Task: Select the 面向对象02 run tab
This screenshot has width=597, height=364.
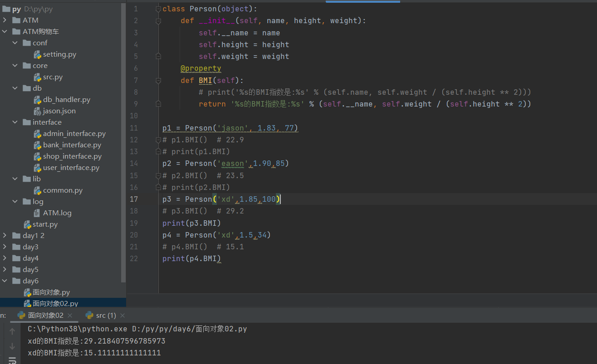Action: (x=45, y=315)
